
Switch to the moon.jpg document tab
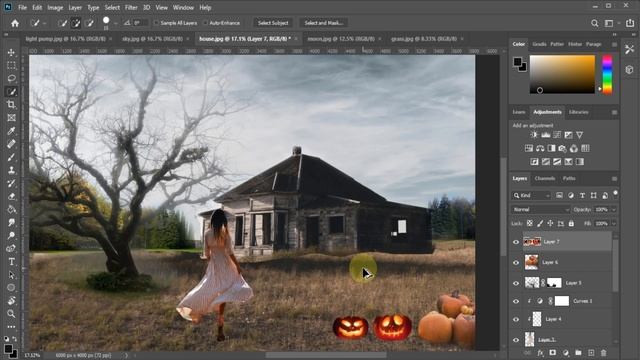[x=341, y=39]
